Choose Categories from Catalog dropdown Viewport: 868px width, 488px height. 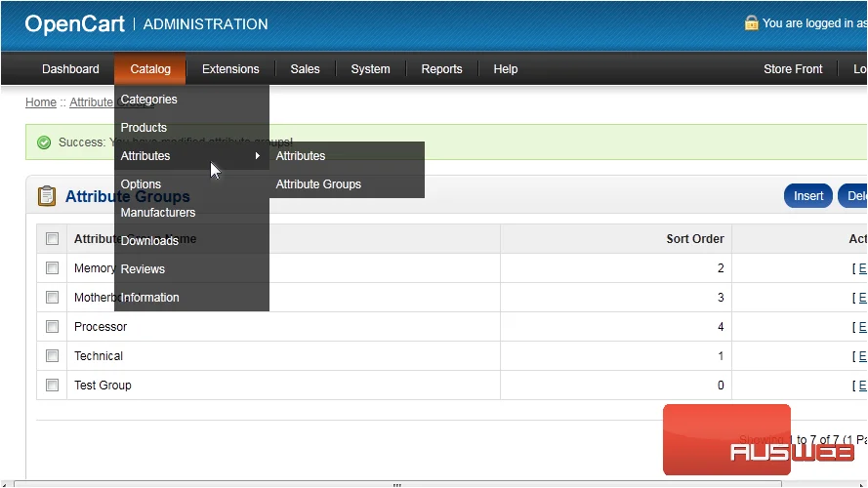tap(191, 100)
